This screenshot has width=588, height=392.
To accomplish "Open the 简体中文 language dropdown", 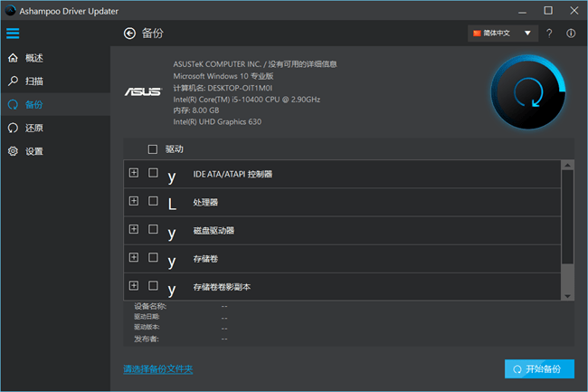I will click(503, 33).
